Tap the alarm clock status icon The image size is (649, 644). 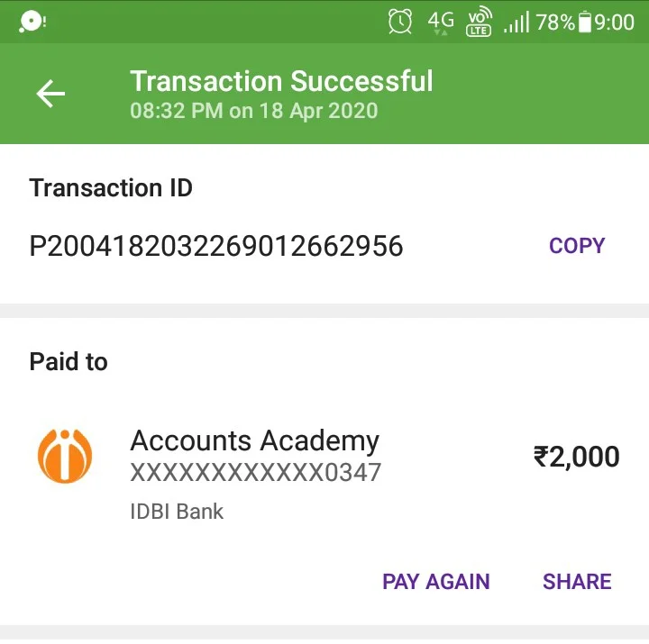pos(400,22)
